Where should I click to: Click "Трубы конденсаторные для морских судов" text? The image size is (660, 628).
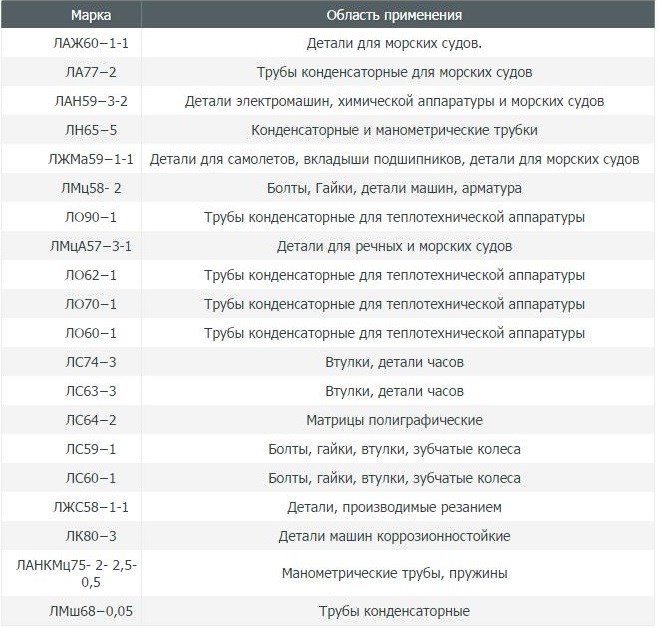pyautogui.click(x=394, y=73)
